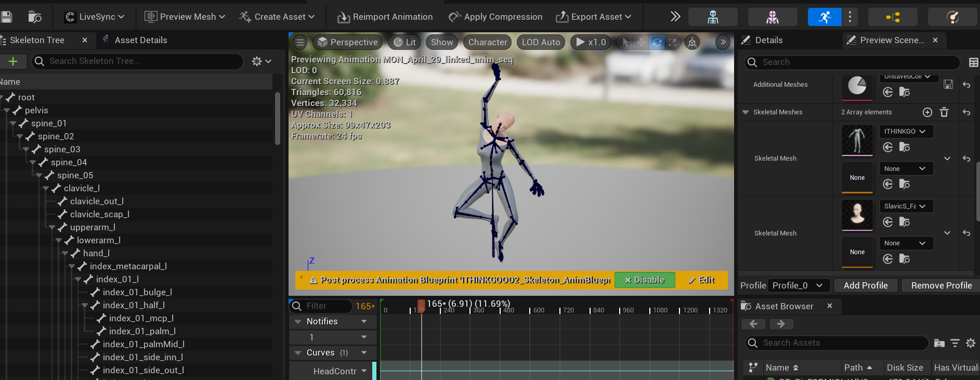Click the red timeline playhead marker
Screen dimensions: 980x380
[421, 305]
